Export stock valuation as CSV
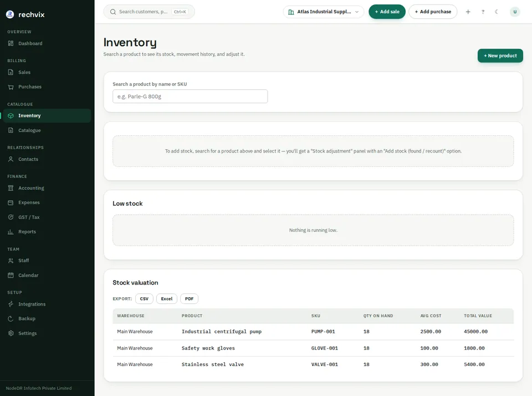This screenshot has height=396, width=532. pos(144,299)
